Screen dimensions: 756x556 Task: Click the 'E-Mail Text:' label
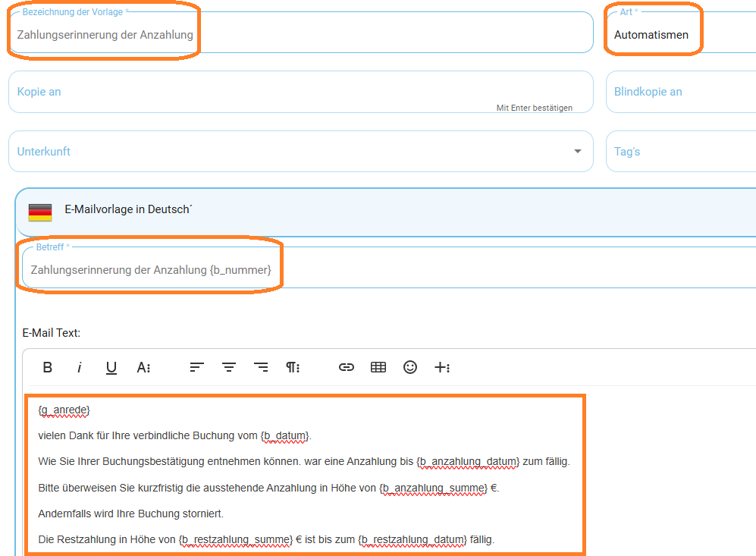[x=52, y=333]
